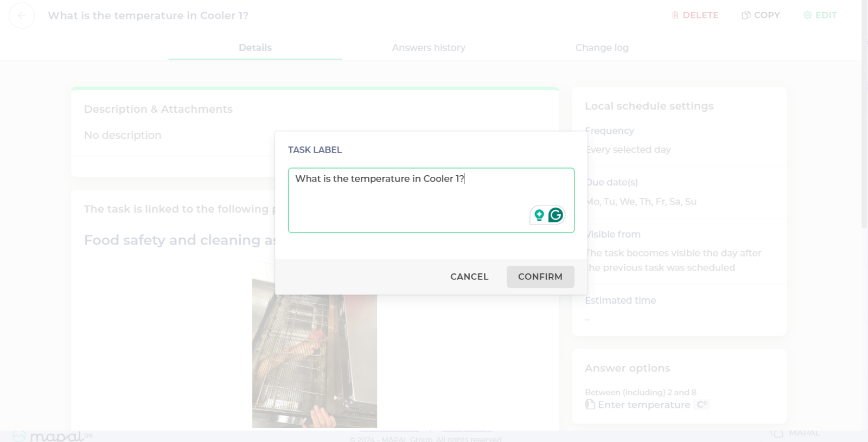The height and width of the screenshot is (442, 868).
Task: Click the 'No description' text
Action: (123, 135)
